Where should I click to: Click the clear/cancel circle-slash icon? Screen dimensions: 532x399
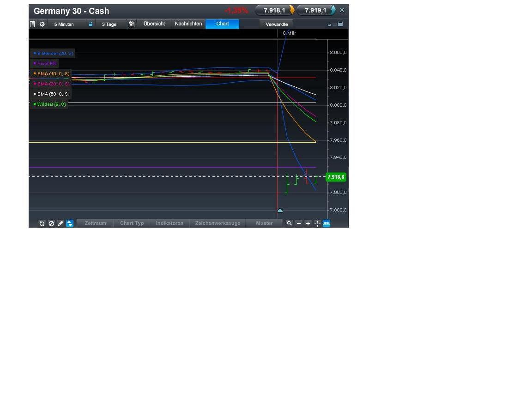click(51, 223)
